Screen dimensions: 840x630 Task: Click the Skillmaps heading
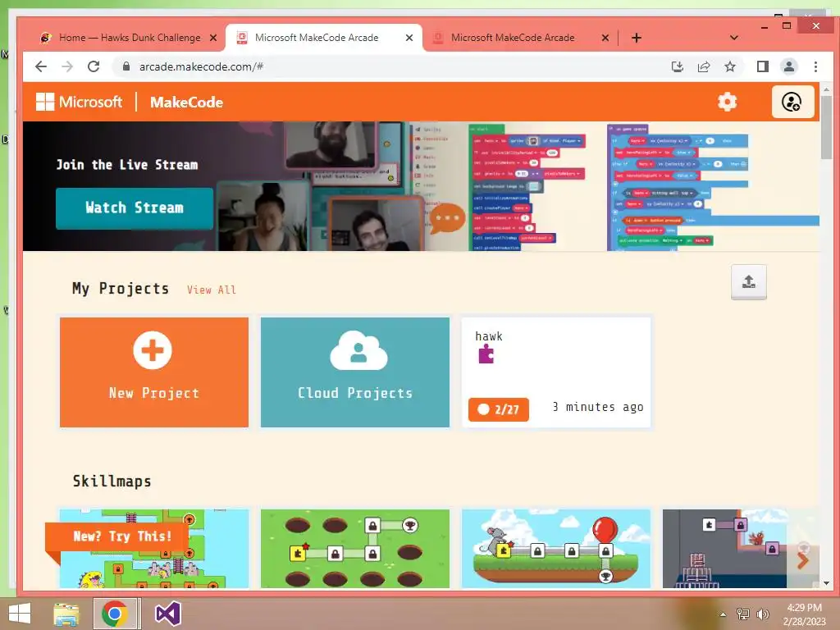point(112,481)
